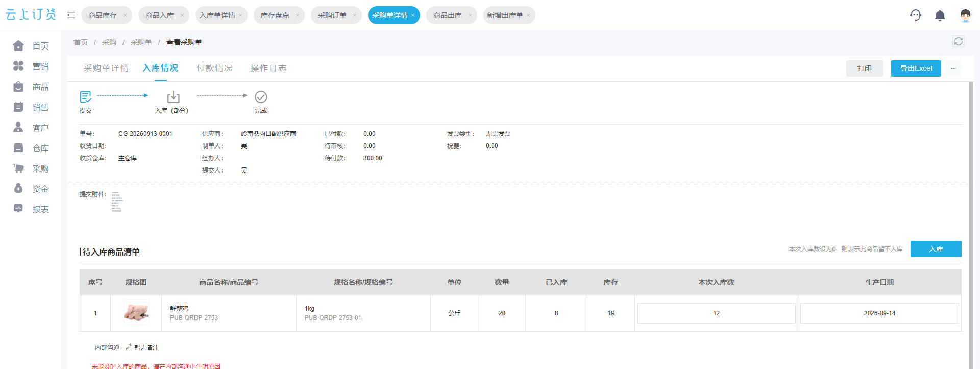The image size is (980, 369).
Task: Click the blue 入库 button
Action: [x=936, y=249]
